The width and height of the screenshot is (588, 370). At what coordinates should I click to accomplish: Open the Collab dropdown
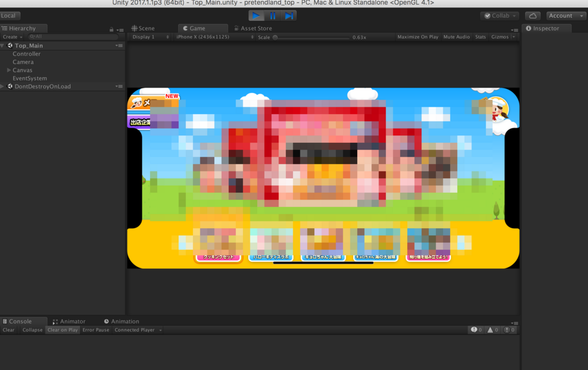(x=500, y=15)
